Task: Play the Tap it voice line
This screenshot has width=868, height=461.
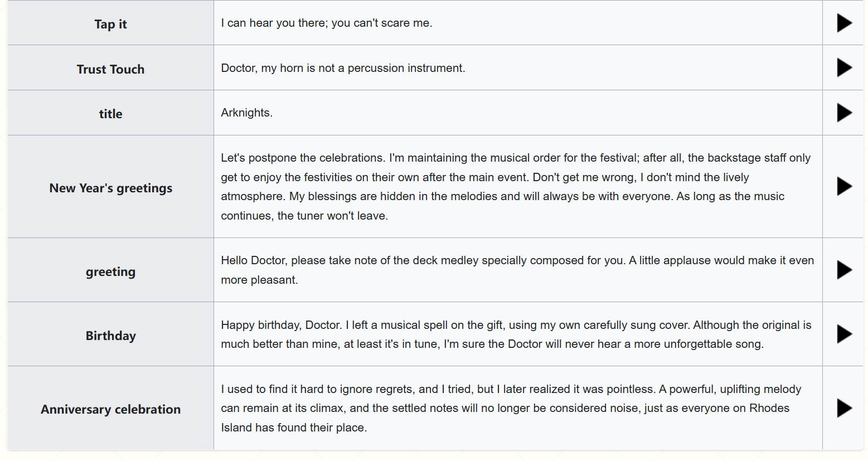Action: click(844, 23)
